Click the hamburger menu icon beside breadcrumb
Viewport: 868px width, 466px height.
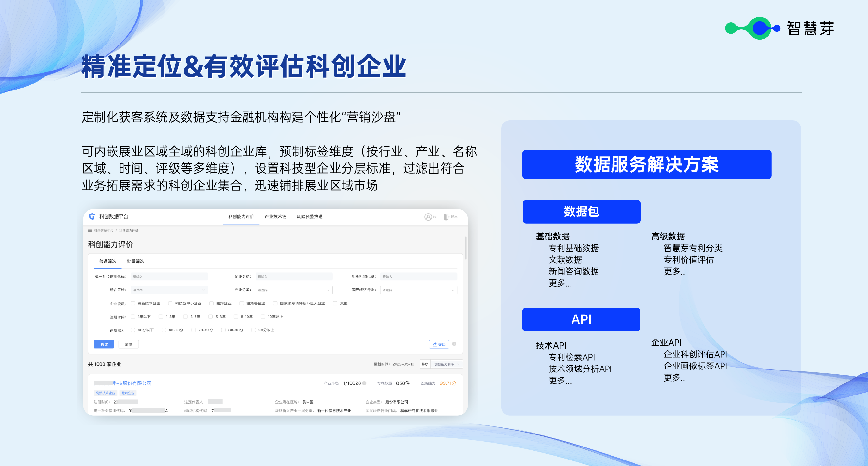pos(90,231)
